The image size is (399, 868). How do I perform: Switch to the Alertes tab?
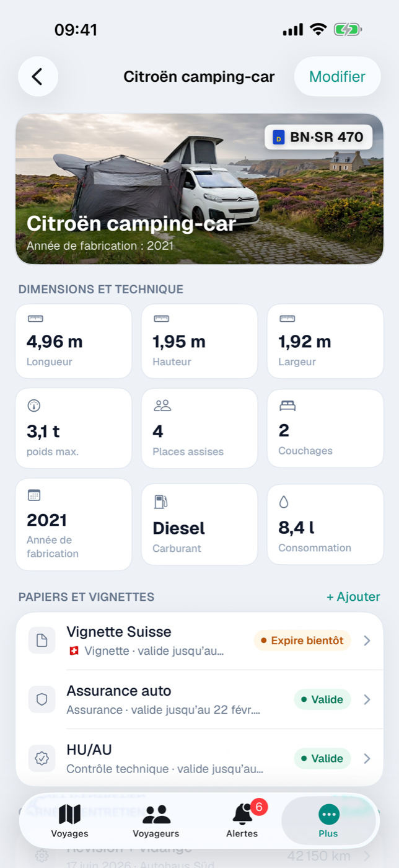pyautogui.click(x=242, y=821)
